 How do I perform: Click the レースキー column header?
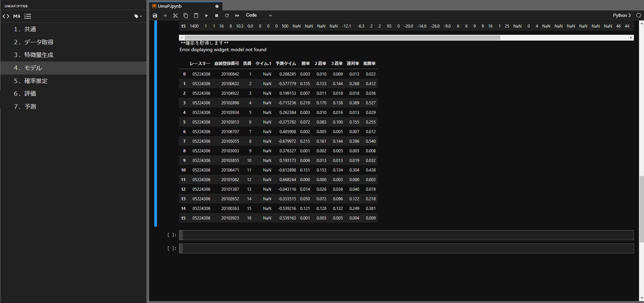point(200,63)
